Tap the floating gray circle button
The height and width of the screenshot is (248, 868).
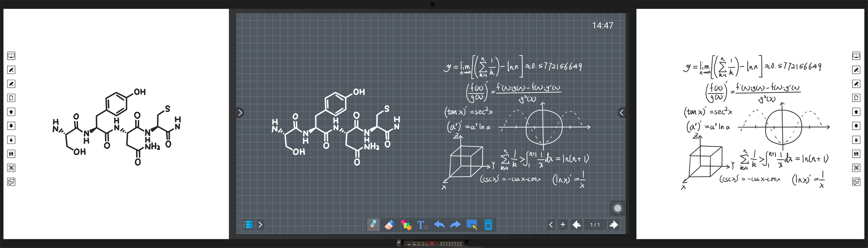[x=618, y=208]
